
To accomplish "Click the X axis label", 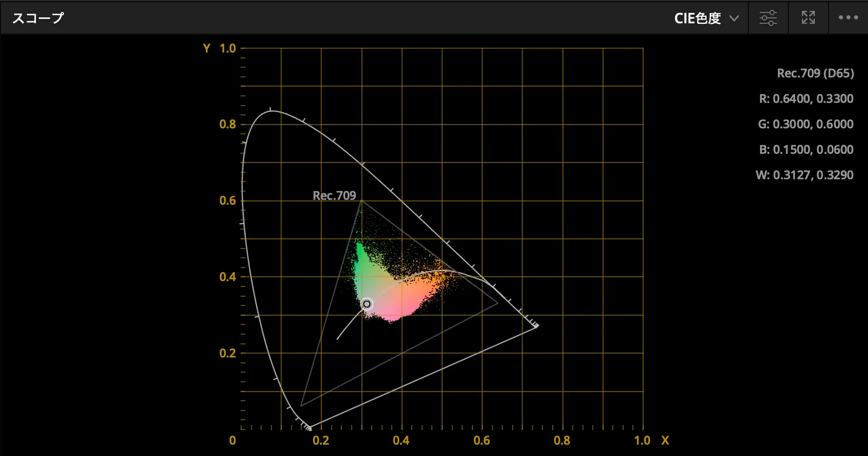I will [x=665, y=440].
